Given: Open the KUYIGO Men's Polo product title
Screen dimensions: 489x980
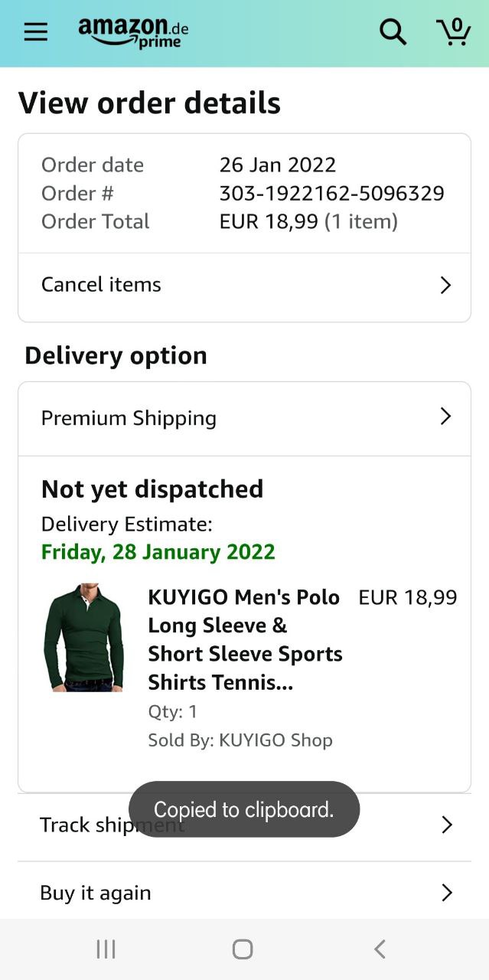Looking at the screenshot, I should 245,639.
